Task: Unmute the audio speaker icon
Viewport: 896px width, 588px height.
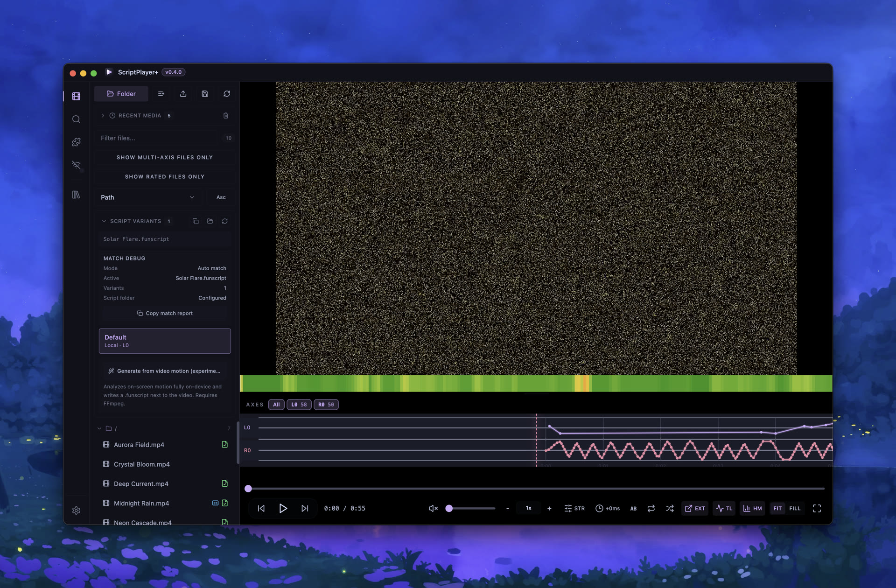Action: [x=433, y=508]
